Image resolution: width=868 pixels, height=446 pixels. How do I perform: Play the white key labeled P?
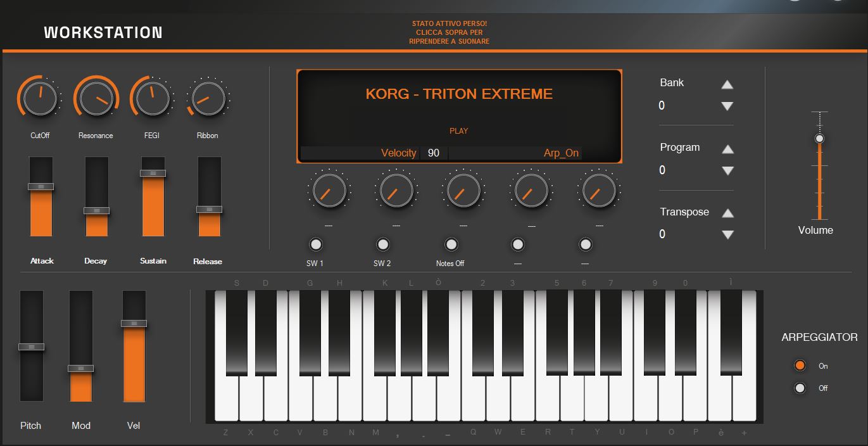pos(695,399)
